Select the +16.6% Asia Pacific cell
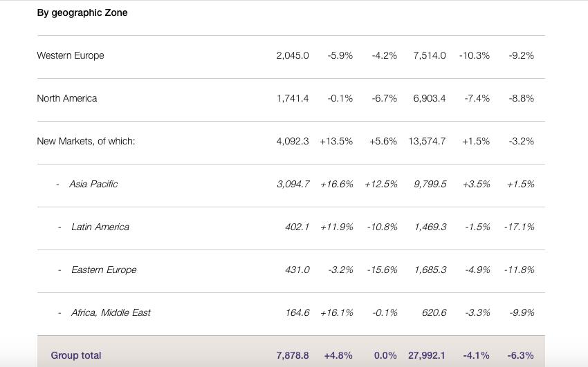 click(x=337, y=184)
